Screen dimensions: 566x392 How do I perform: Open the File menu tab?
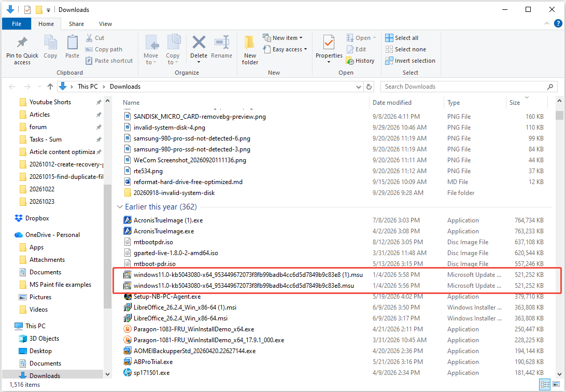point(17,24)
